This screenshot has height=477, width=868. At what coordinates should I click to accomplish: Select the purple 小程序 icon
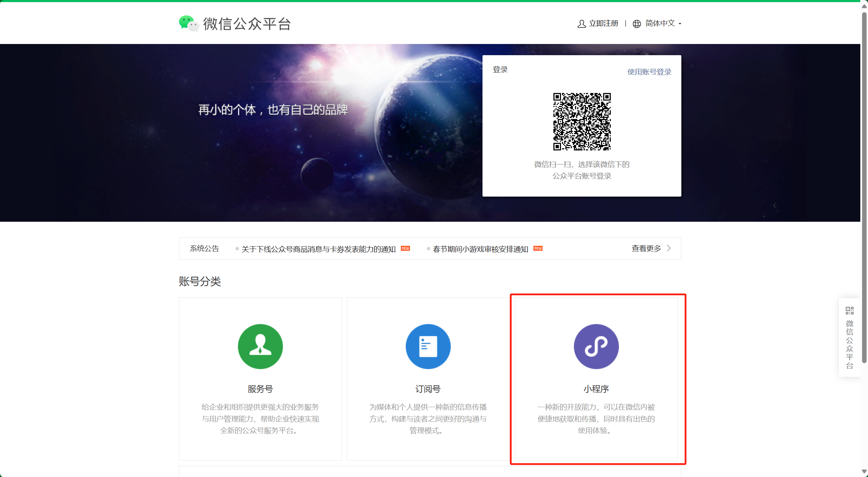click(x=596, y=346)
